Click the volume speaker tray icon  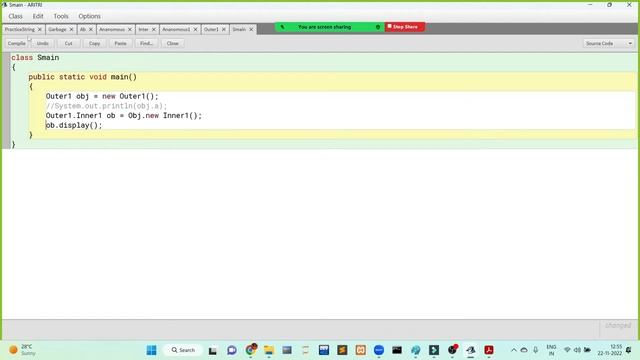pyautogui.click(x=577, y=350)
